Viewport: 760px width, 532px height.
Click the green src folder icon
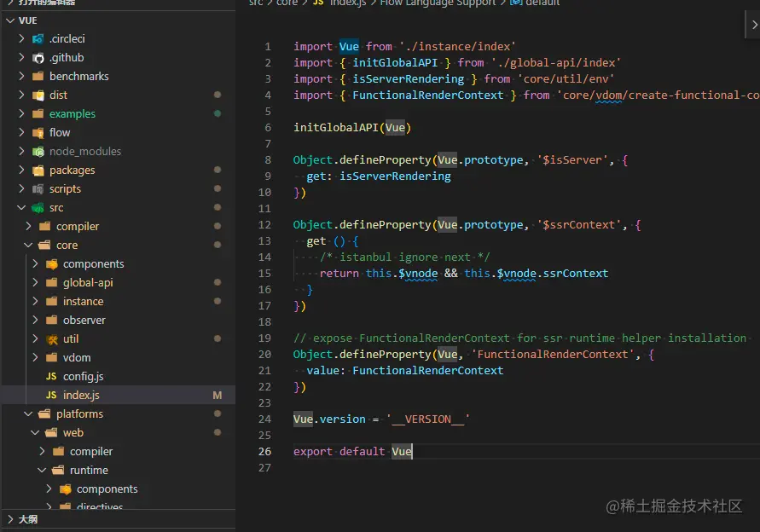[x=38, y=208]
